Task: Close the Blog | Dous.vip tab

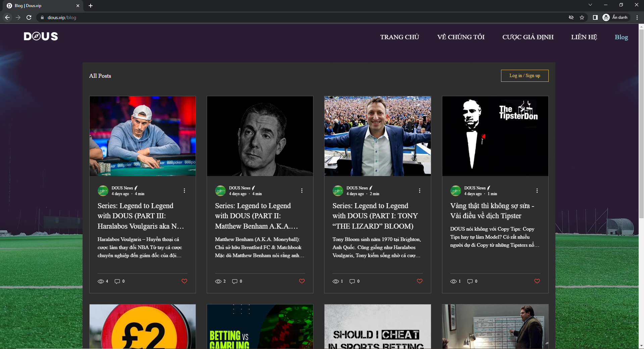Action: (78, 6)
